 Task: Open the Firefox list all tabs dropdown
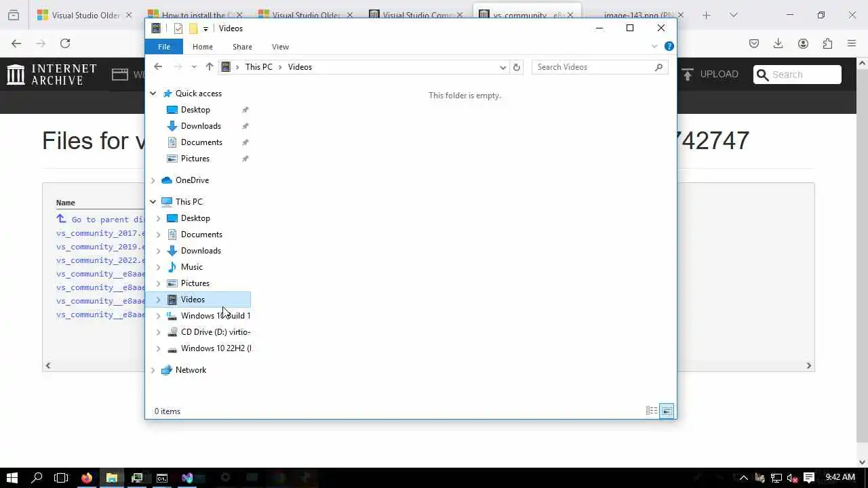coord(733,15)
